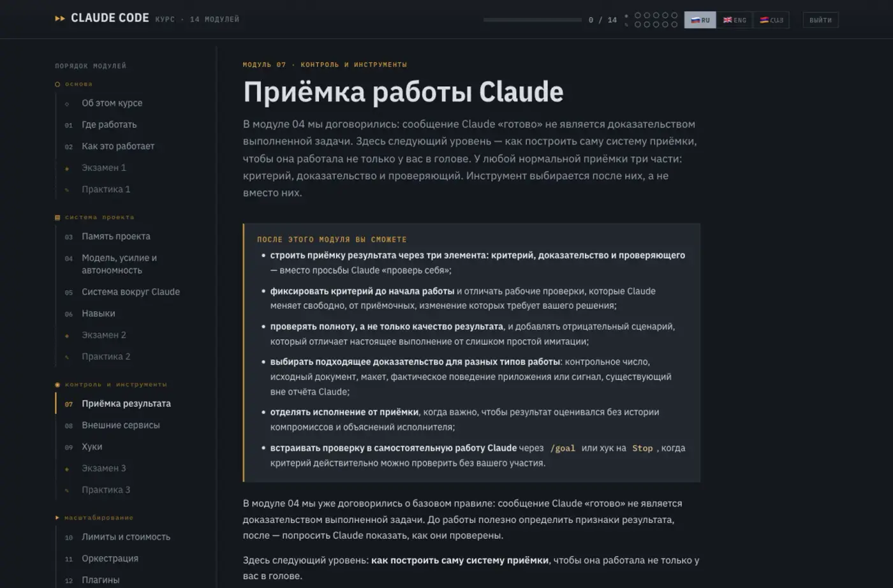Viewport: 893px width, 588px height.
Task: Switch language to Armenian (ՀԱՅ)
Action: (x=771, y=20)
